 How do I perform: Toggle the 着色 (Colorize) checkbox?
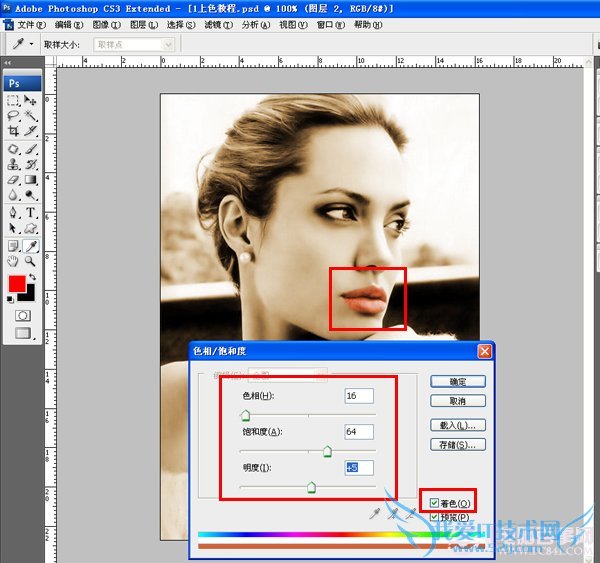[x=433, y=501]
